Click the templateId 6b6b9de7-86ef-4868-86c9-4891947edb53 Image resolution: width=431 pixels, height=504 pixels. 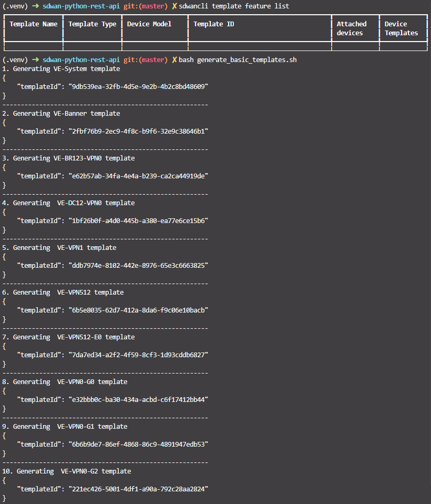[138, 444]
